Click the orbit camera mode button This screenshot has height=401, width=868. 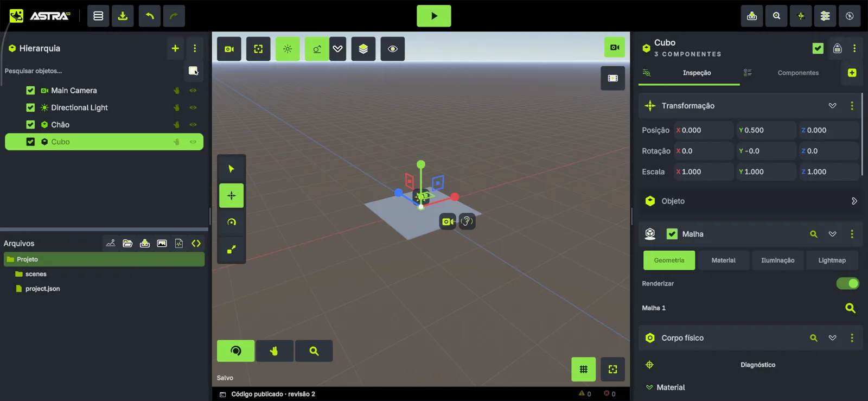coord(236,351)
